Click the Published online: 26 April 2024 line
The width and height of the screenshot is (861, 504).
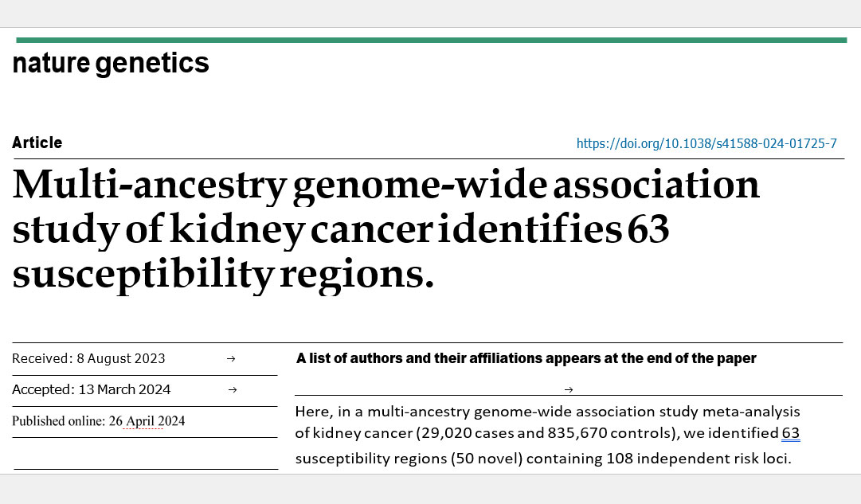(x=98, y=421)
